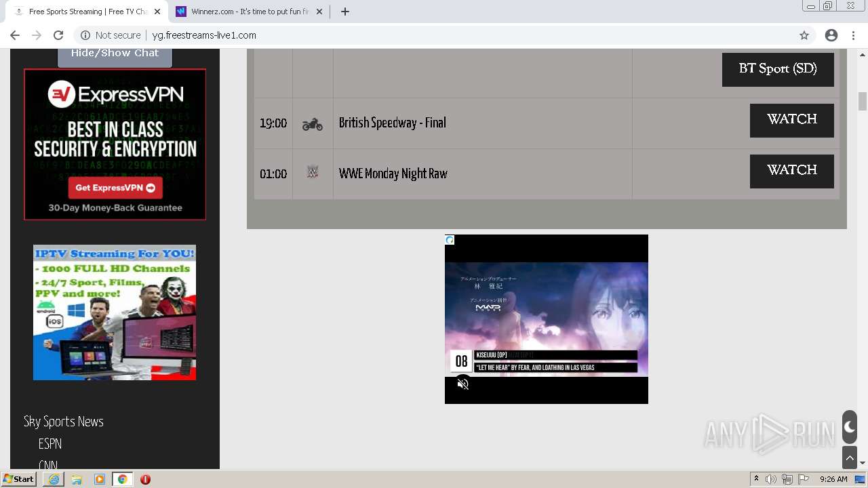
Task: Select the WWE Monday Night Raw event title
Action: pyautogui.click(x=393, y=174)
